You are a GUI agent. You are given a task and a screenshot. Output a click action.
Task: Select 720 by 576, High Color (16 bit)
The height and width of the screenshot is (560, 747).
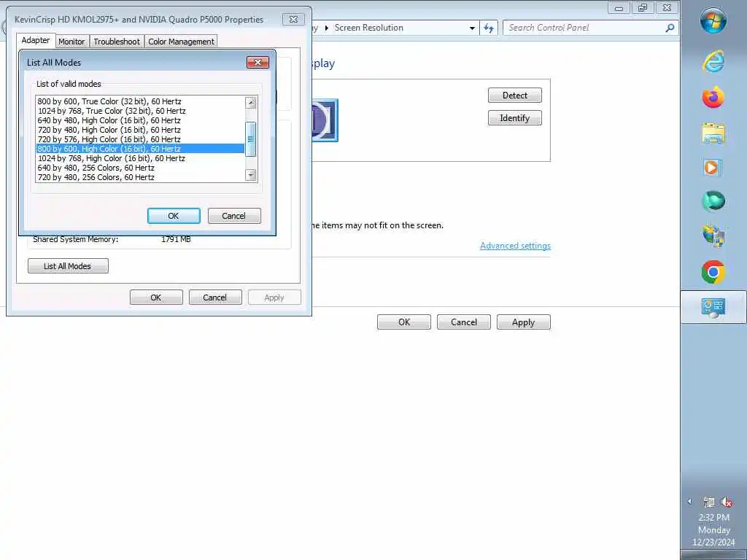click(x=140, y=139)
